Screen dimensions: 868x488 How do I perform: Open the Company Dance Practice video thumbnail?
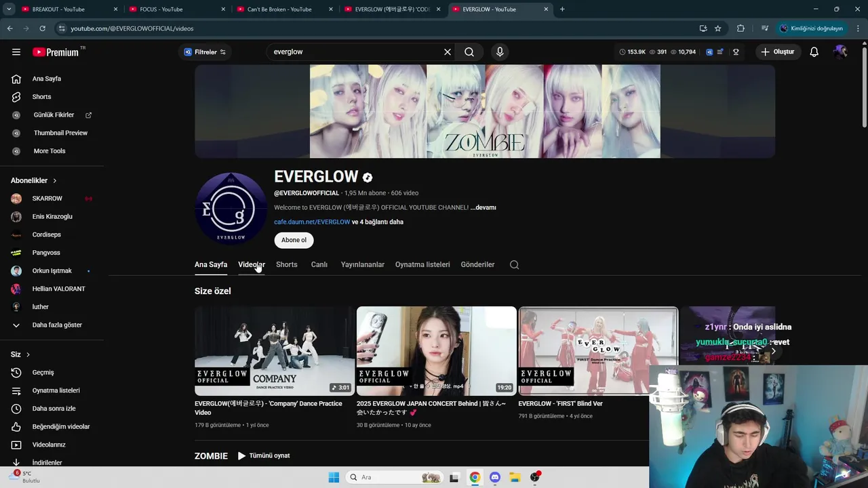tap(274, 351)
